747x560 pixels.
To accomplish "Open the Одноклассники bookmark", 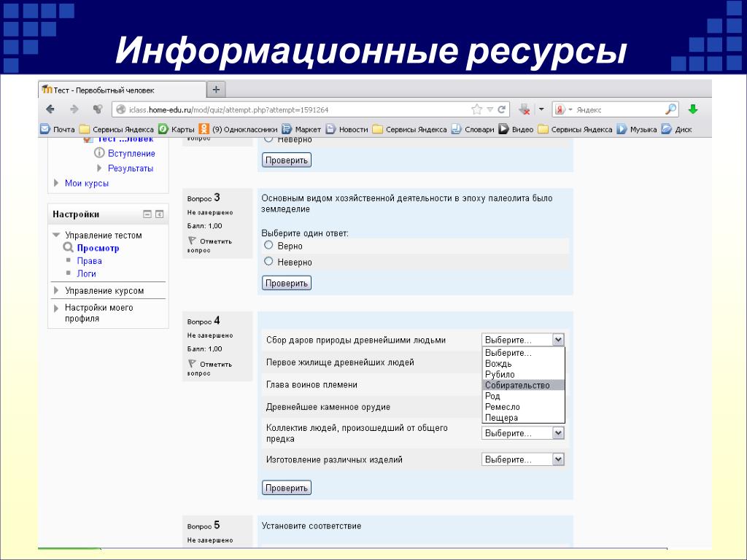I will click(239, 129).
